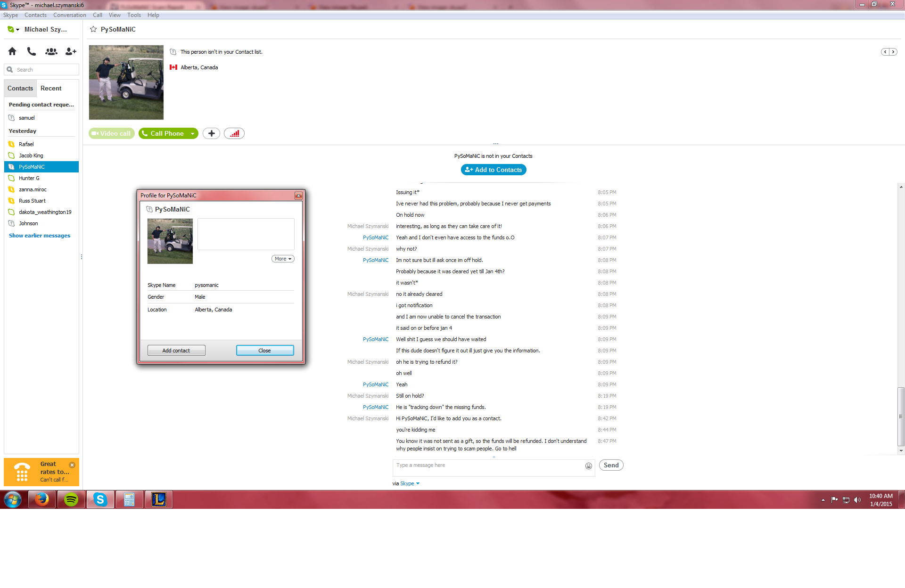Open the call quality signal bars button
Viewport: 905px width, 588px height.
point(234,133)
